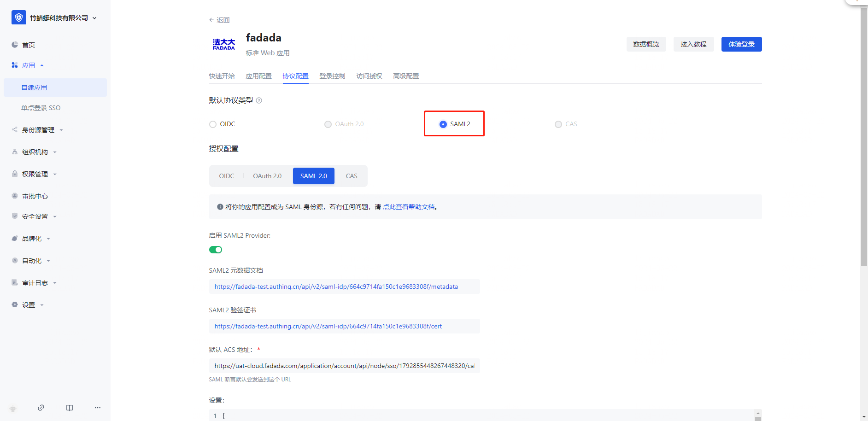Select the OIDC authorization config tab
Image resolution: width=868 pixels, height=421 pixels.
(227, 176)
